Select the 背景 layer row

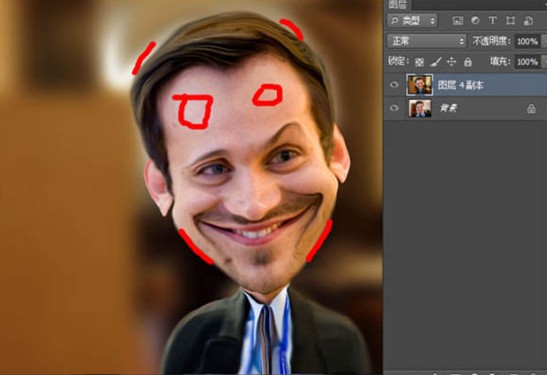pos(465,108)
